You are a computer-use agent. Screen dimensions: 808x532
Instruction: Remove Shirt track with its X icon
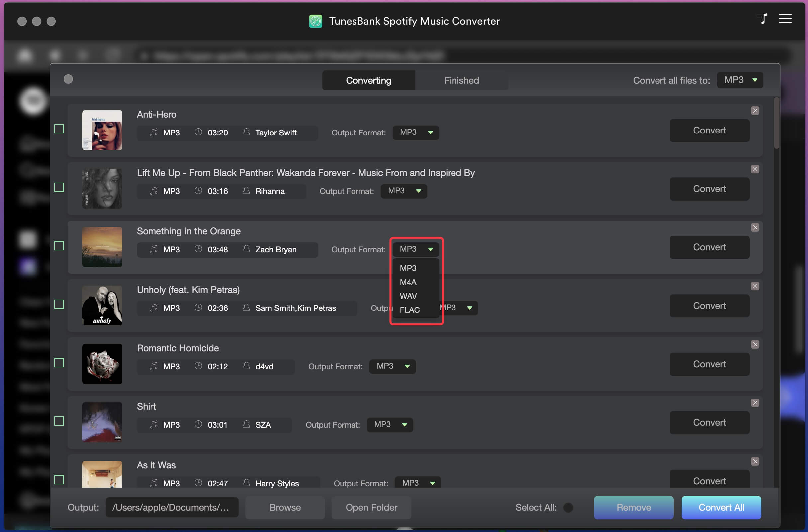pyautogui.click(x=755, y=403)
